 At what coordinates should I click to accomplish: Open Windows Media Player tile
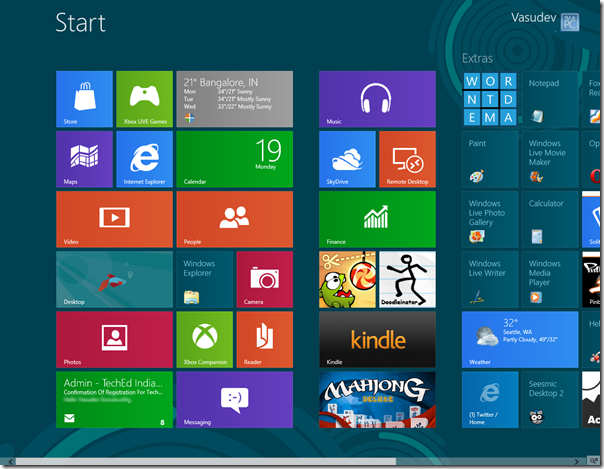pos(550,280)
